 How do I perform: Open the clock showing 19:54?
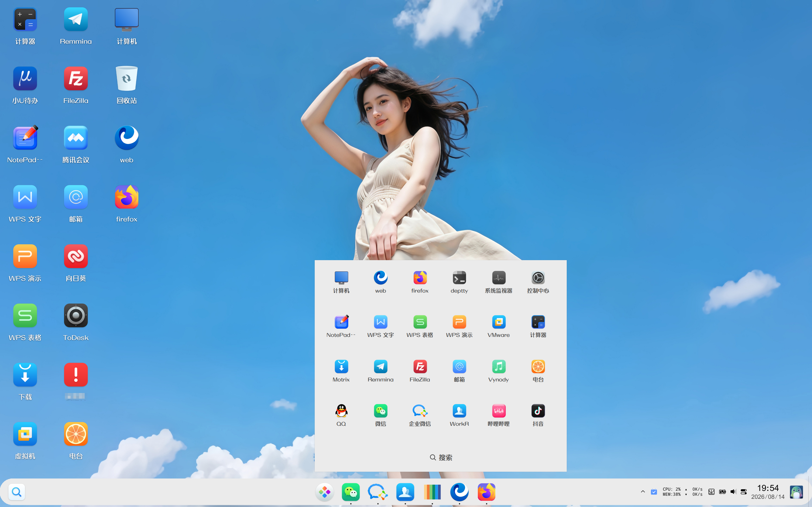(x=768, y=492)
